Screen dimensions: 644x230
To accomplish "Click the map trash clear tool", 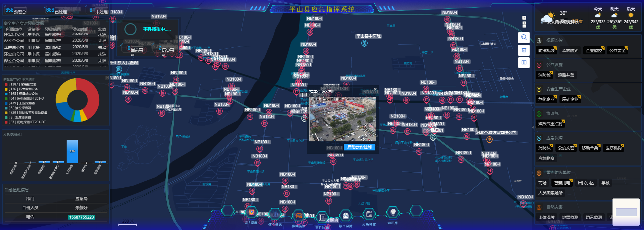I will (x=524, y=50).
